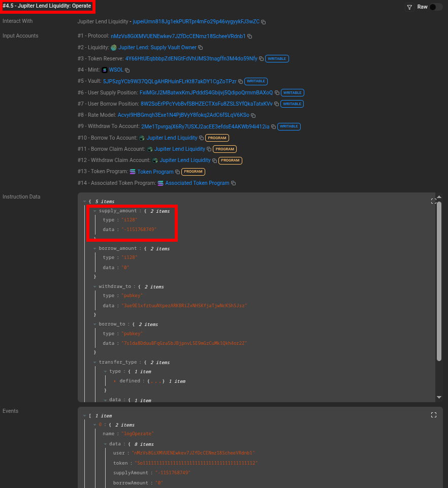Copy the #5 Vault account address
The width and height of the screenshot is (448, 488).
click(240, 82)
